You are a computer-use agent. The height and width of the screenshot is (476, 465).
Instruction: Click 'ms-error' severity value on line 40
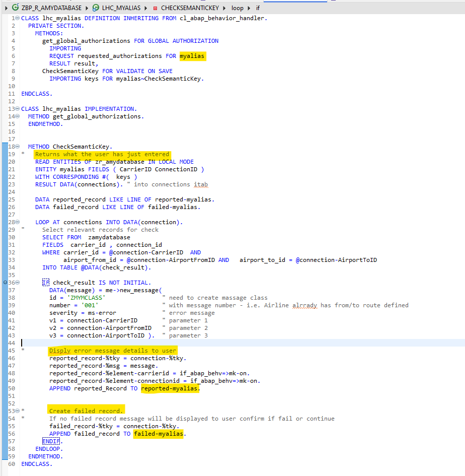click(102, 313)
